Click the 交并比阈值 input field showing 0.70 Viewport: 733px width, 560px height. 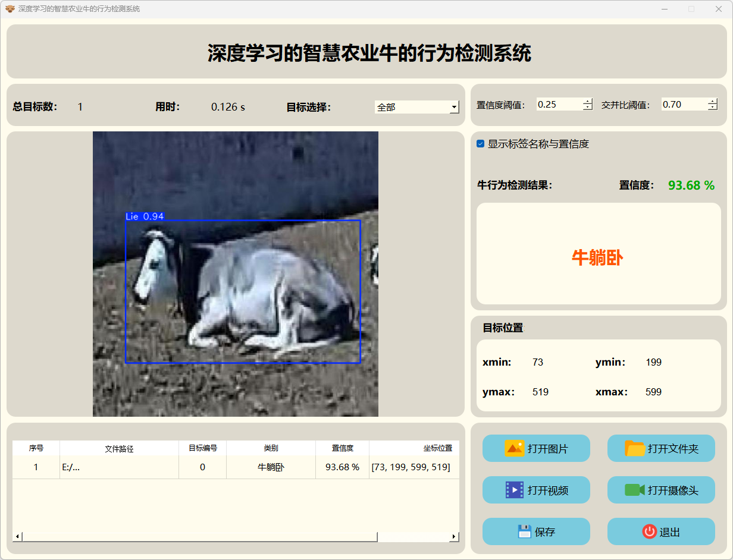(x=684, y=104)
